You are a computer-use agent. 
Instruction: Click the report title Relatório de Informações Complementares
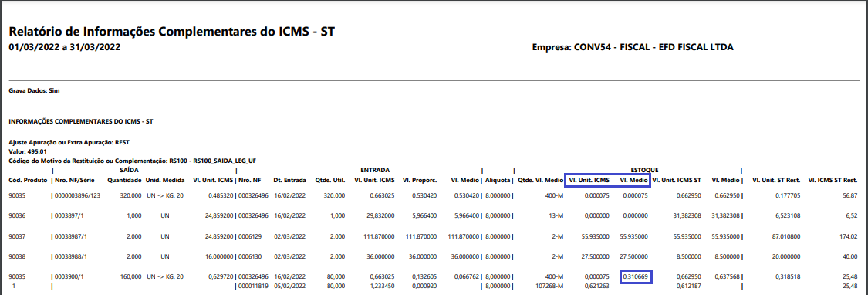tap(171, 32)
